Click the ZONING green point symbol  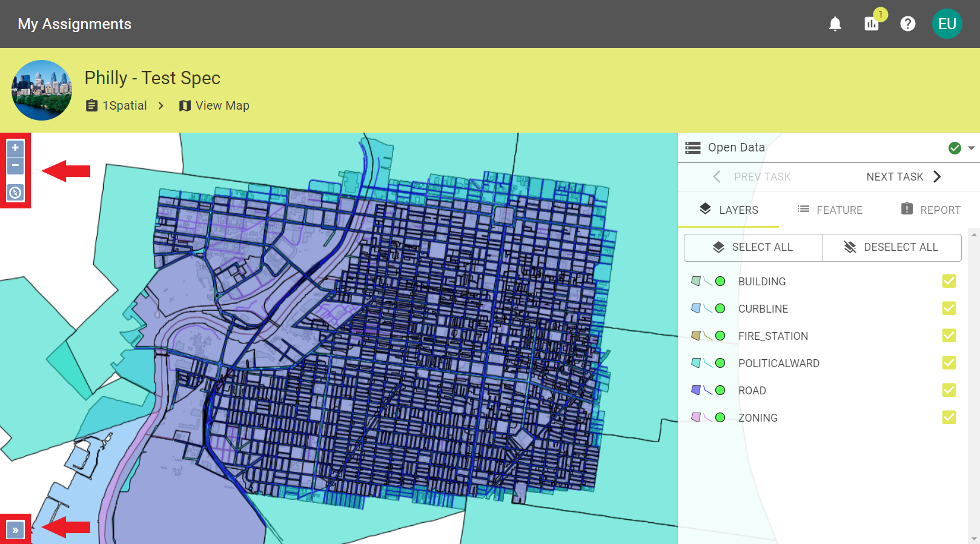(720, 417)
